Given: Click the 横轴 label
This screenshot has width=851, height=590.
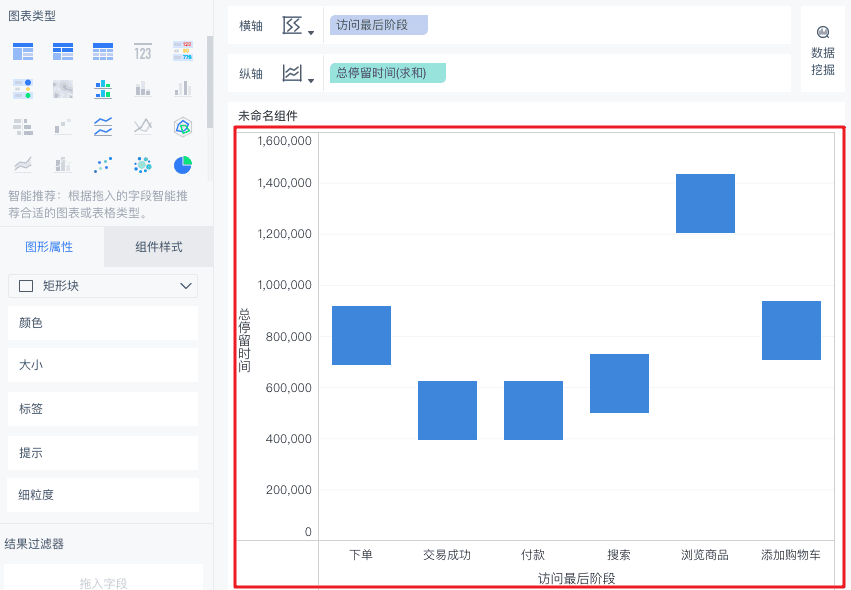Looking at the screenshot, I should pos(251,26).
